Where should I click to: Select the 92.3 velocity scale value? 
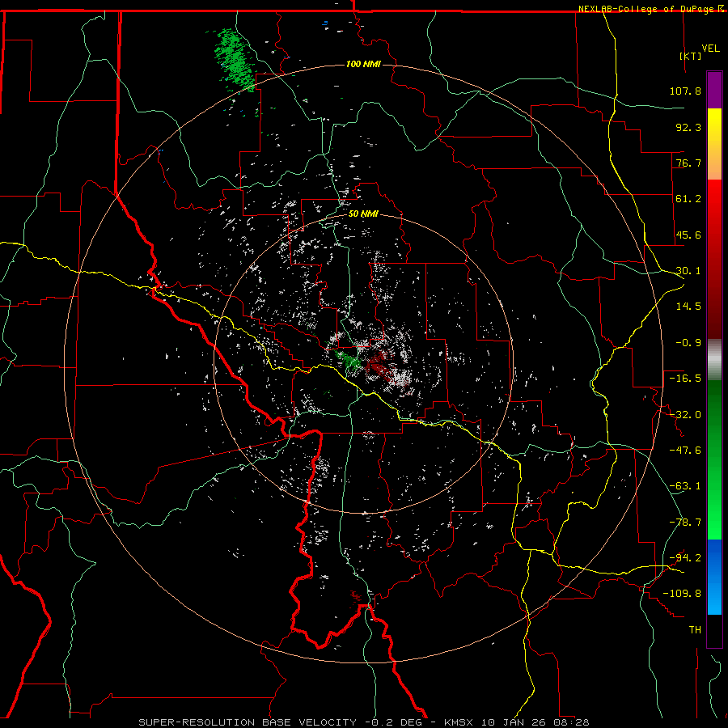688,127
